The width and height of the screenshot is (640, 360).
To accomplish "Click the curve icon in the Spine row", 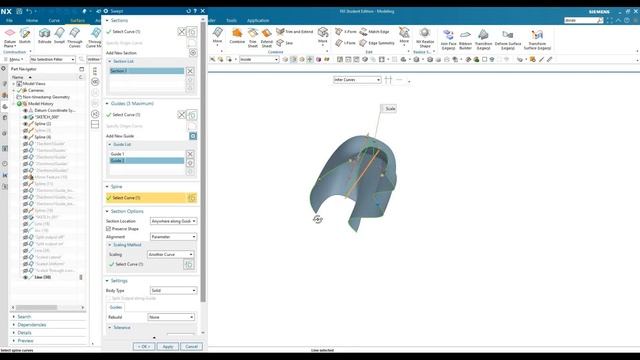I will click(x=191, y=198).
